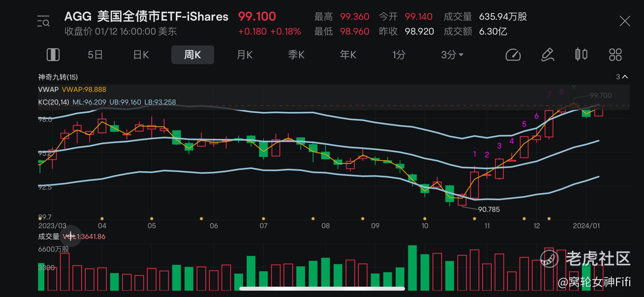Click the 90.785 low price annotation
Screen dimensions: 644x297
coord(489,209)
